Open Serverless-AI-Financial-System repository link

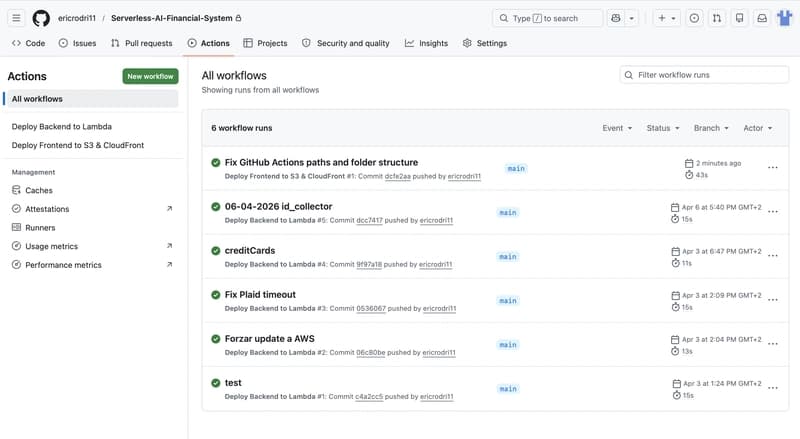[x=172, y=18]
